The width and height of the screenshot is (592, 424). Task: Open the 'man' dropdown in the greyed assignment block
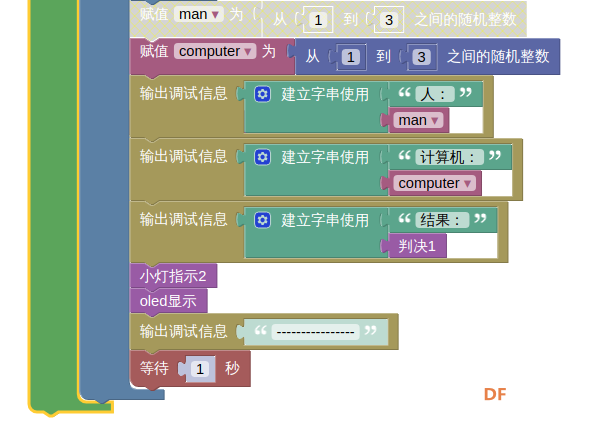[199, 14]
